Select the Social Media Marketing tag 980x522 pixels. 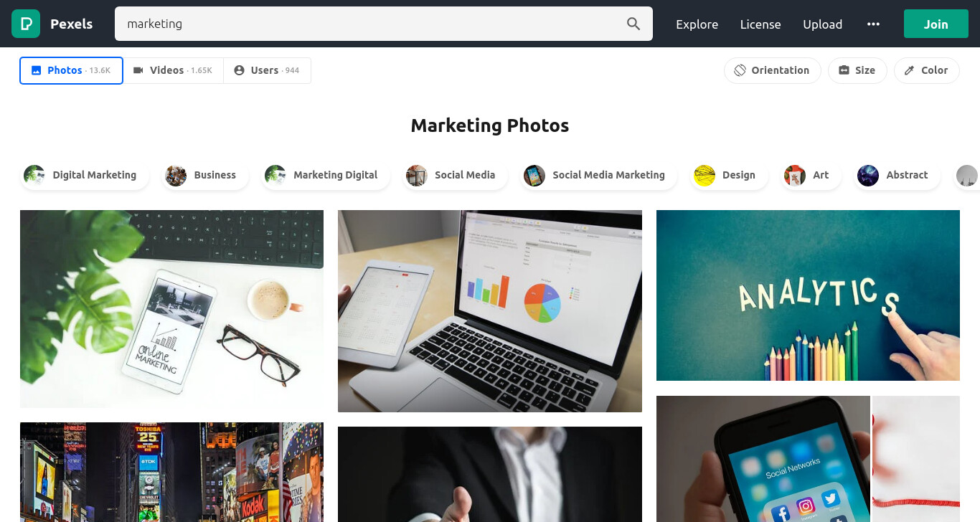coord(598,175)
